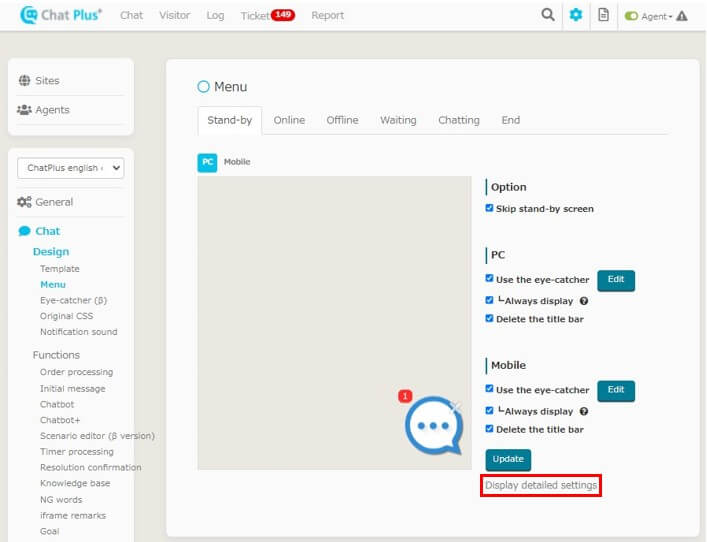Click the Chat speech bubble icon

coord(24,231)
